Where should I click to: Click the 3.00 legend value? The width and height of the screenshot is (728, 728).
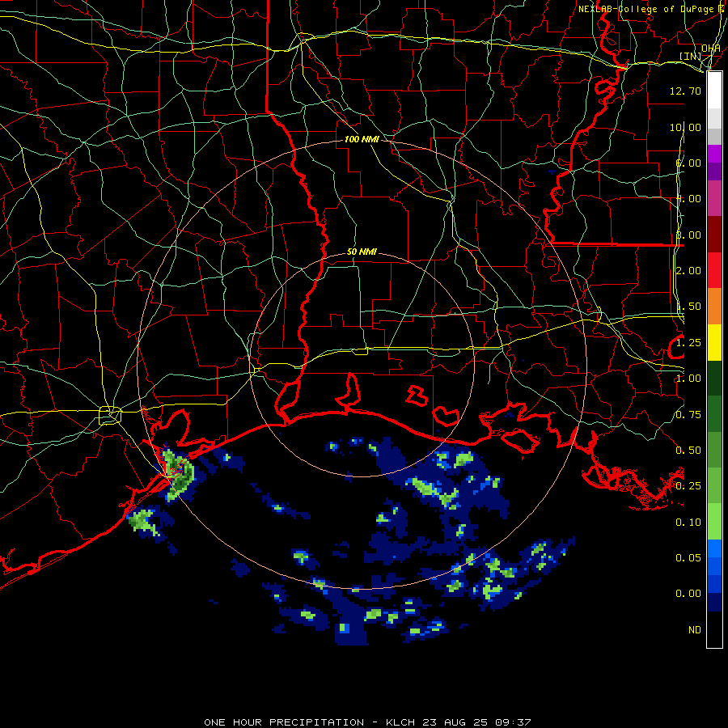tap(688, 235)
